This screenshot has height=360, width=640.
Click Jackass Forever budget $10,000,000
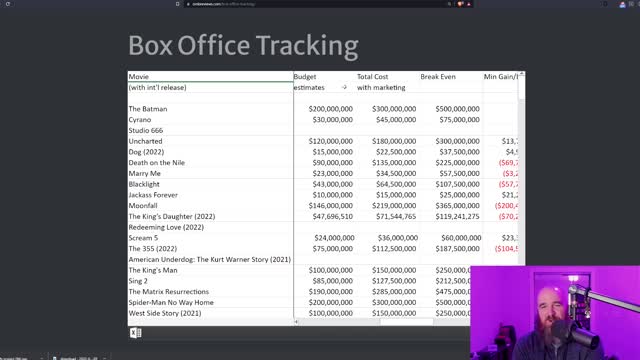(333, 195)
